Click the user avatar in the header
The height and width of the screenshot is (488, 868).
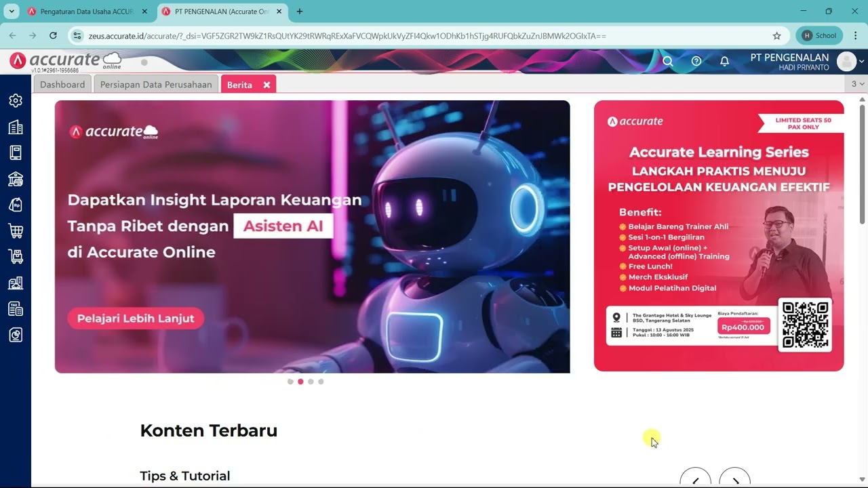click(846, 62)
